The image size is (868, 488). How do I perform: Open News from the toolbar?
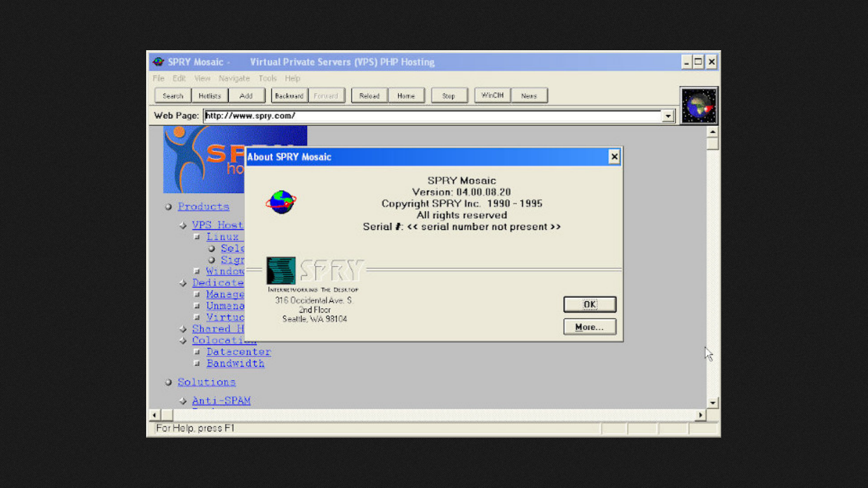click(529, 96)
